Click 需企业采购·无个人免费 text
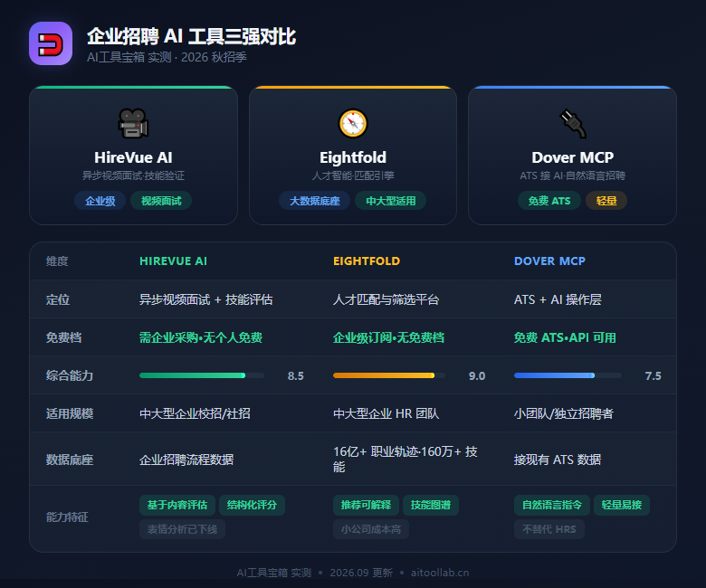This screenshot has width=706, height=588. (x=201, y=337)
